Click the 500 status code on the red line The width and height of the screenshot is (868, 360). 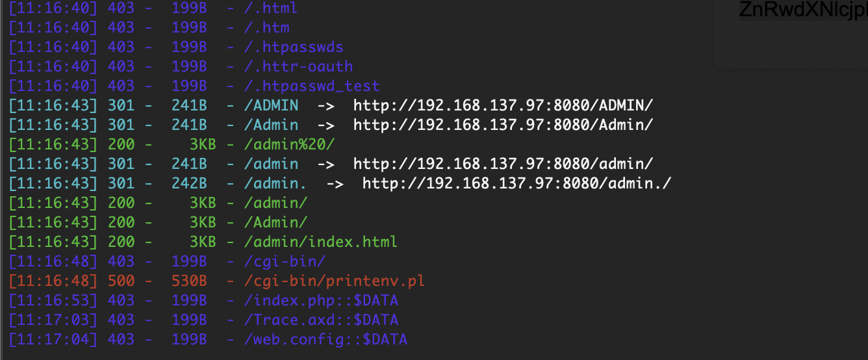click(120, 281)
